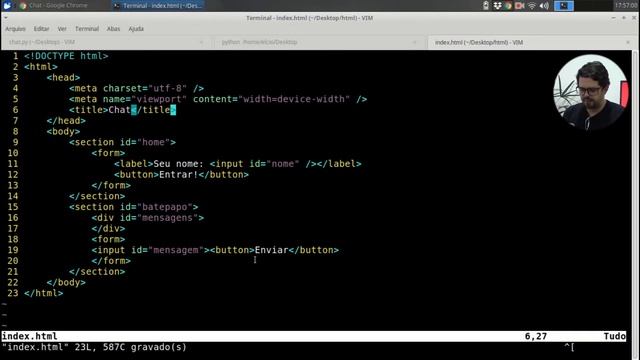Click the div id="mensagens" line
This screenshot has width=640, height=360.
coord(148,218)
